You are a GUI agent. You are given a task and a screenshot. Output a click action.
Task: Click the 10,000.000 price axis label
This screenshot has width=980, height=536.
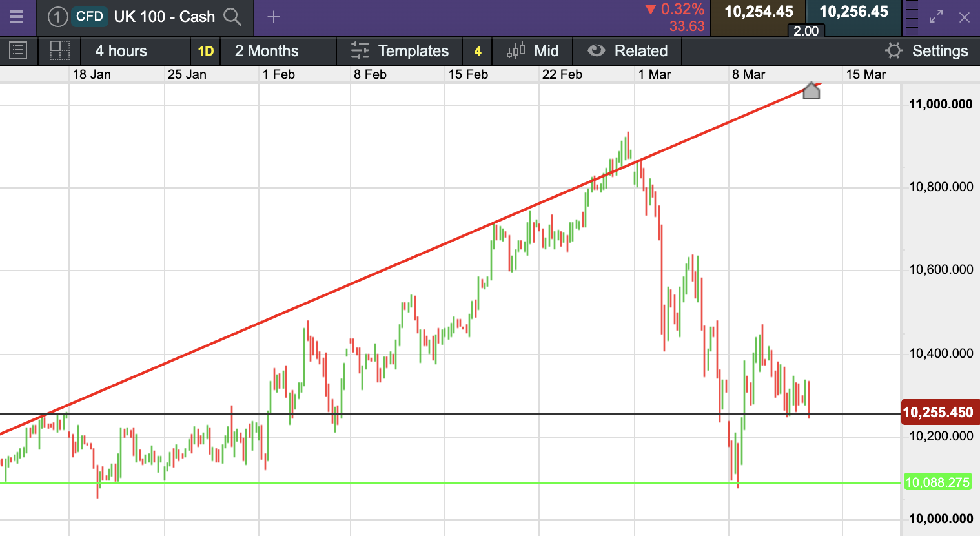click(x=941, y=519)
